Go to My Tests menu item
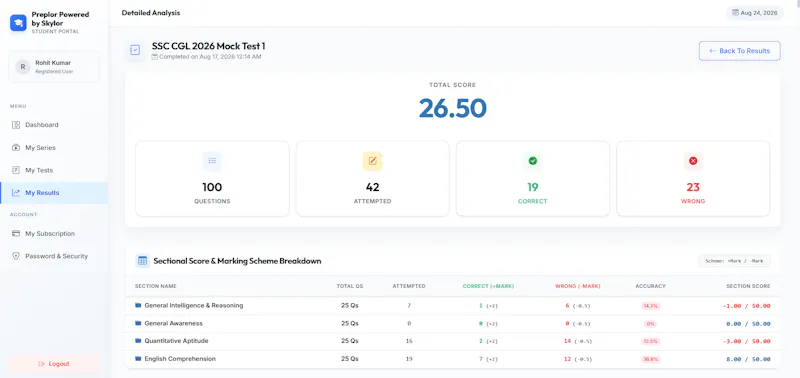Screen dimensions: 800x378 (54, 170)
